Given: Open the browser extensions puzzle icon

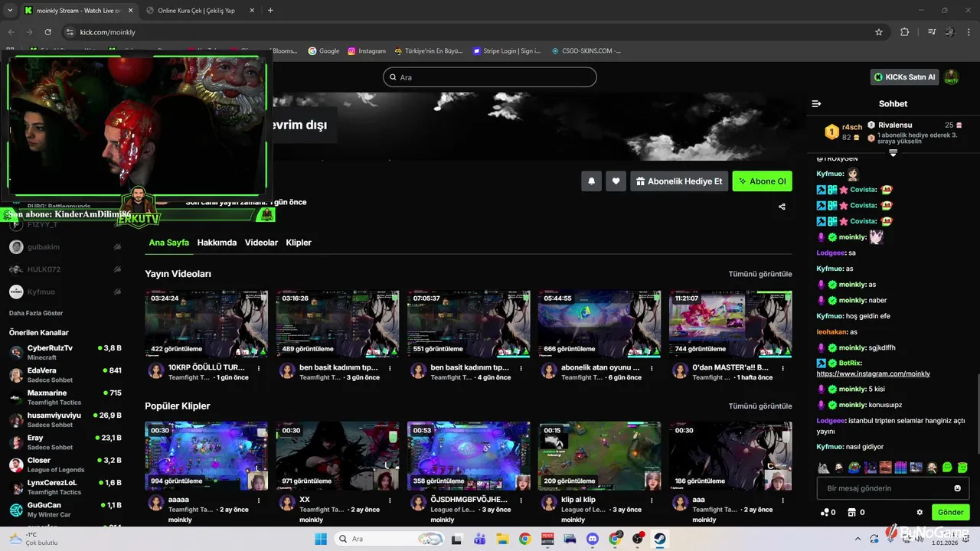Looking at the screenshot, I should coord(905,32).
